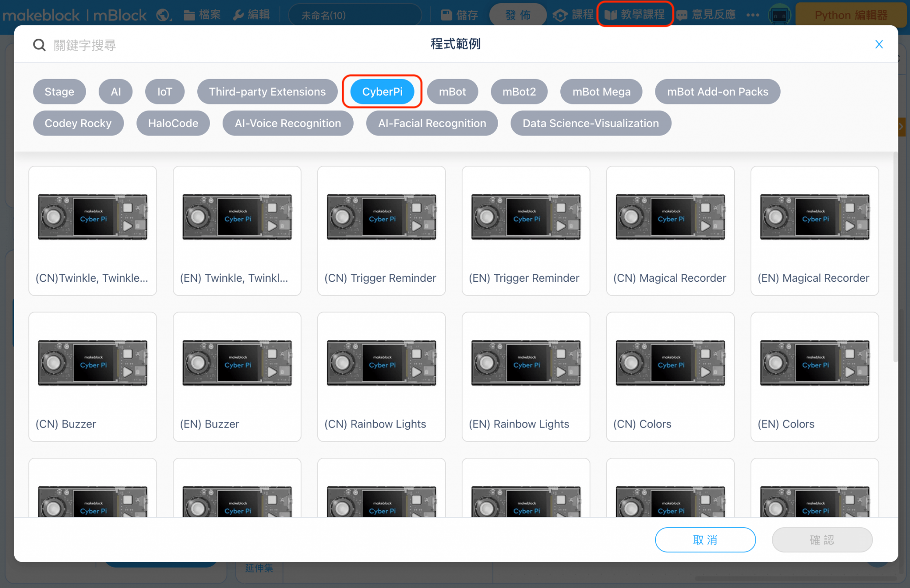
Task: Click the 發佈 publish button
Action: [518, 15]
